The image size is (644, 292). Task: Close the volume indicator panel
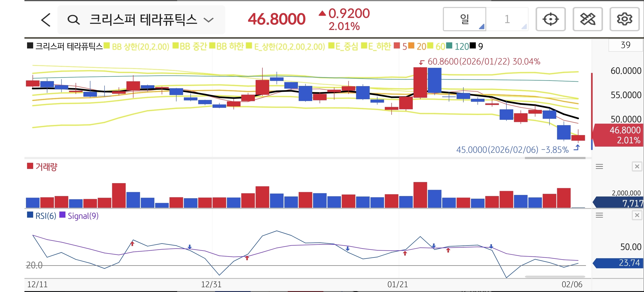tap(637, 167)
